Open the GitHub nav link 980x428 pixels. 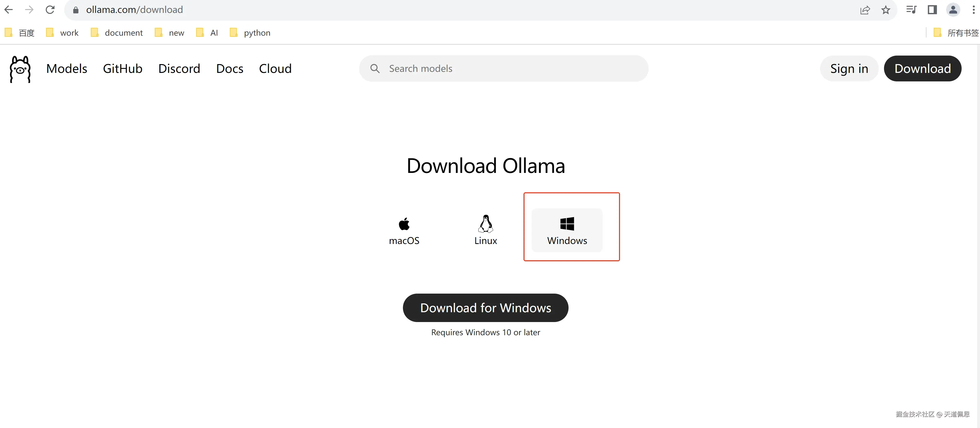point(122,69)
